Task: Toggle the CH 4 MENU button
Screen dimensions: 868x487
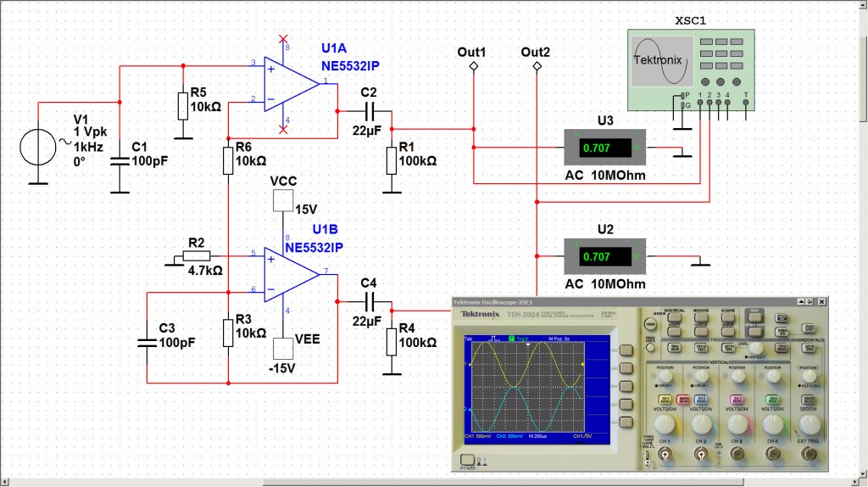Action: coord(772,399)
